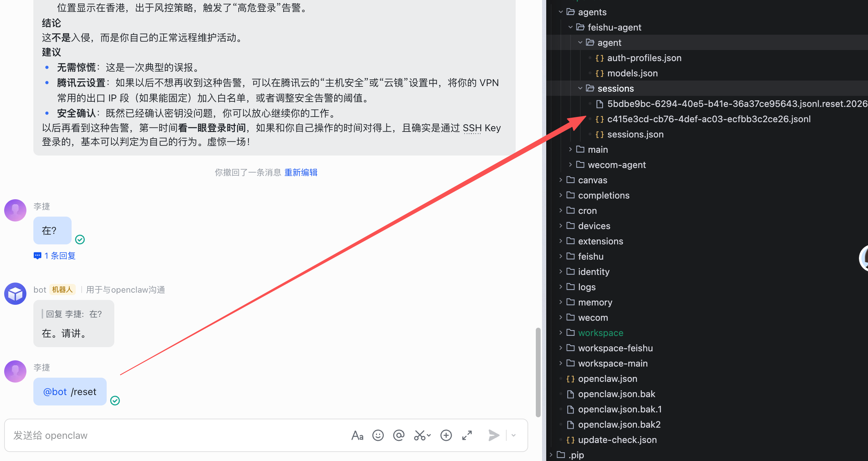The image size is (868, 461).
Task: Click the @ mention icon
Action: (x=399, y=435)
